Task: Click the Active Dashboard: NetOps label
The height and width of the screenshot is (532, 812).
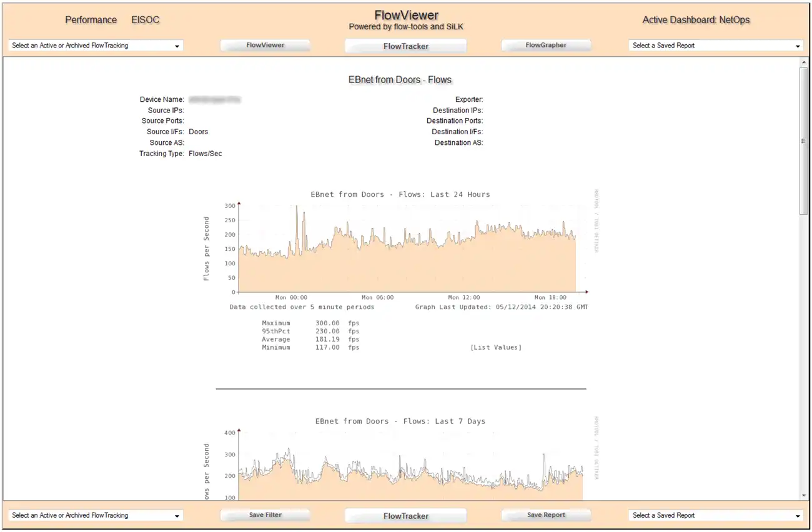Action: tap(696, 20)
